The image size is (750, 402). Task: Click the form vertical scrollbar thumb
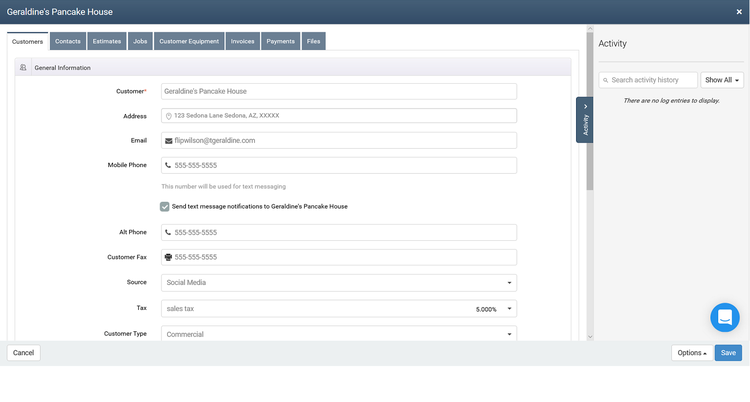[x=590, y=111]
